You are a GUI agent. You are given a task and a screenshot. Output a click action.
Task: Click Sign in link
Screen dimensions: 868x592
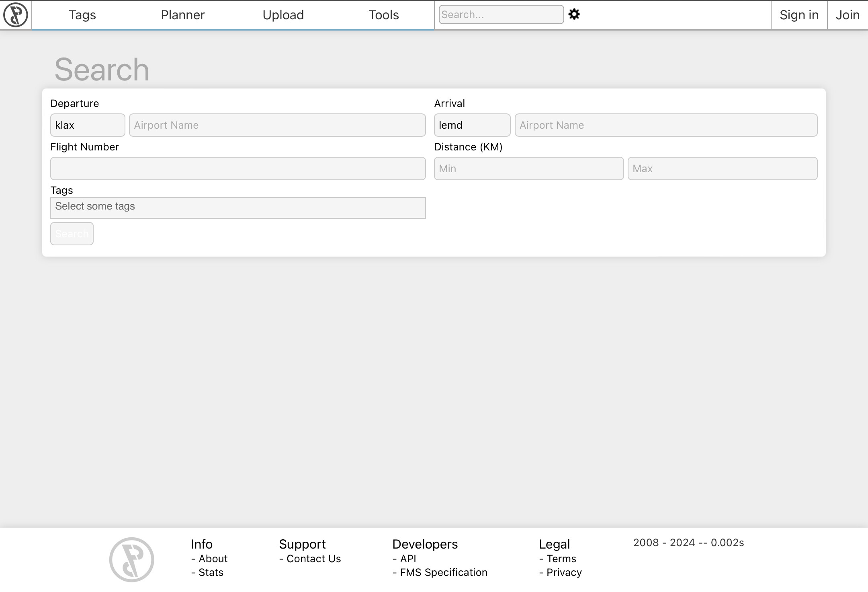[799, 15]
